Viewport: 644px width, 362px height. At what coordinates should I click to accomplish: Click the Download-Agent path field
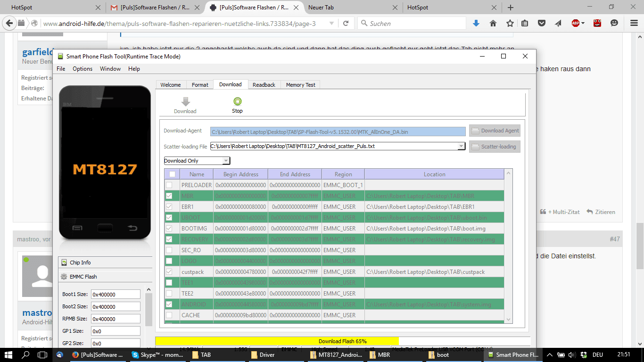pyautogui.click(x=338, y=132)
